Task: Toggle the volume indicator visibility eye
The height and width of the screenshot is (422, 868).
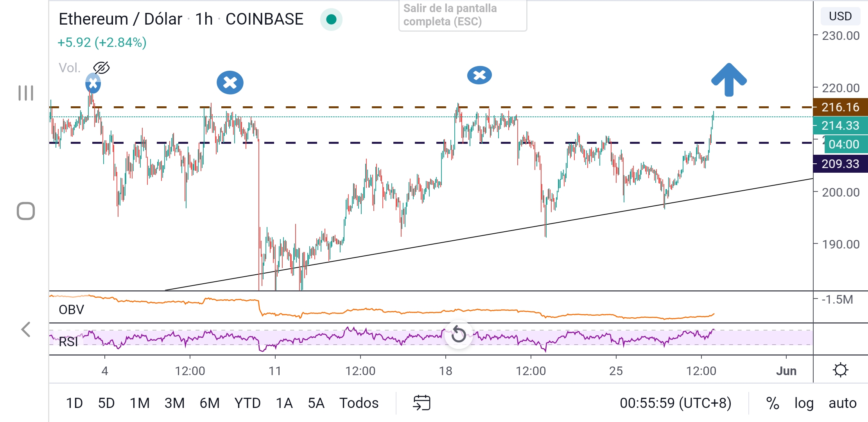Action: [101, 68]
